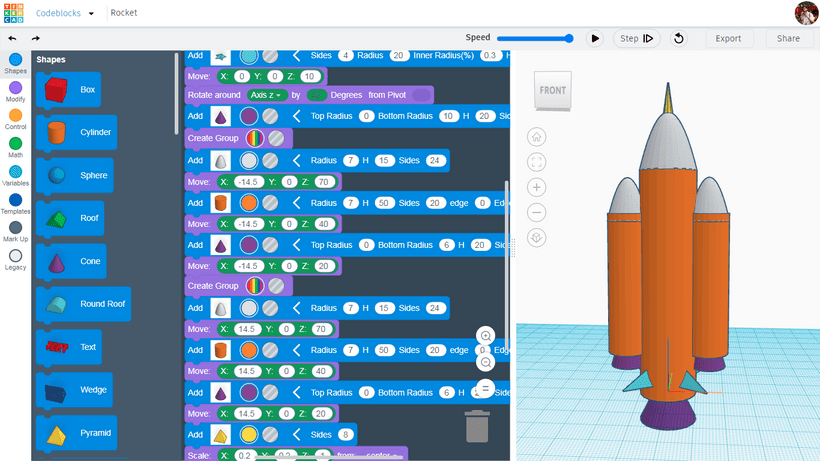
Task: Select the Modify category
Action: coord(15,91)
